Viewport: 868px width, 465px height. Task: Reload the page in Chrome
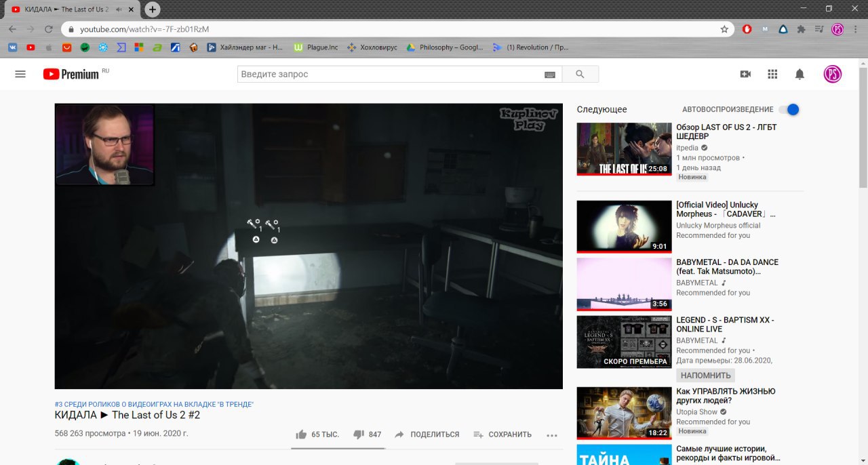pos(49,29)
